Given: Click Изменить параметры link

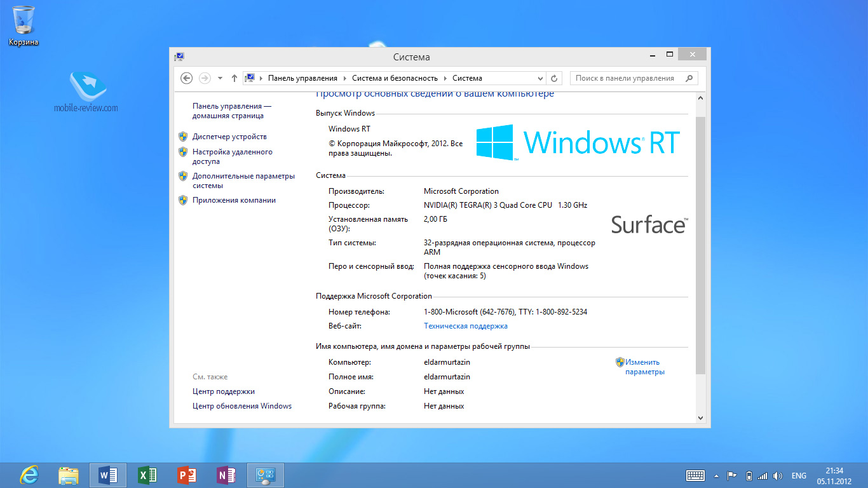Looking at the screenshot, I should [644, 367].
